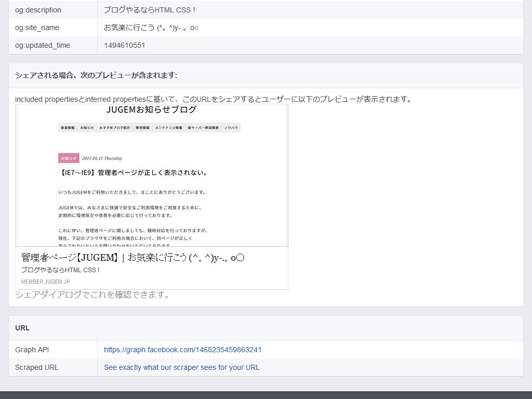
Task: Click 'See exactly what our scraper sees' link
Action: pyautogui.click(x=181, y=367)
